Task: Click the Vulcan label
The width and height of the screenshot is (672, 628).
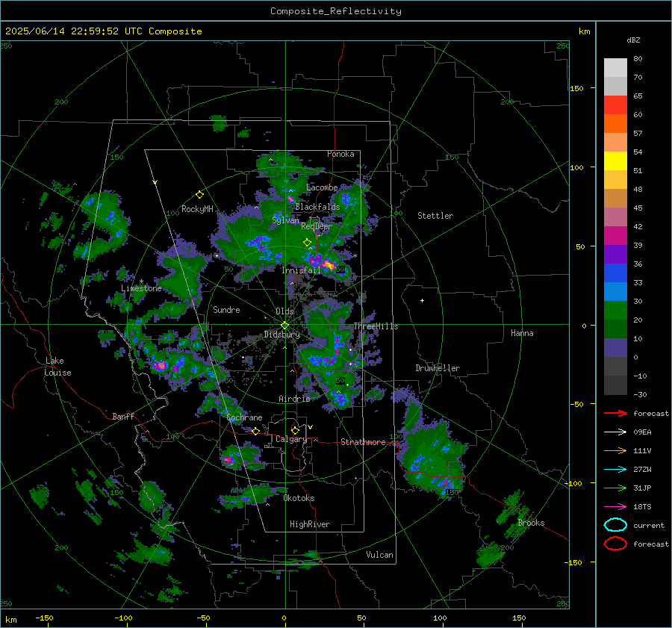Action: [x=380, y=555]
